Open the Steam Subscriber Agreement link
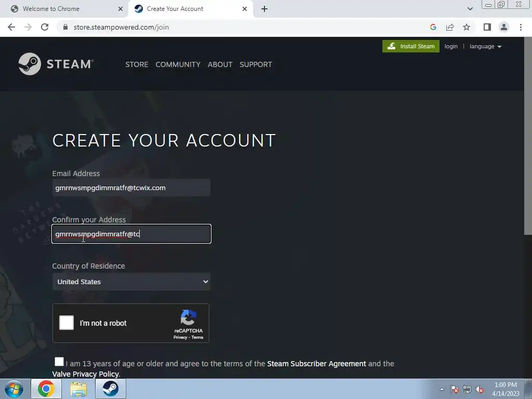532x399 pixels. point(316,364)
